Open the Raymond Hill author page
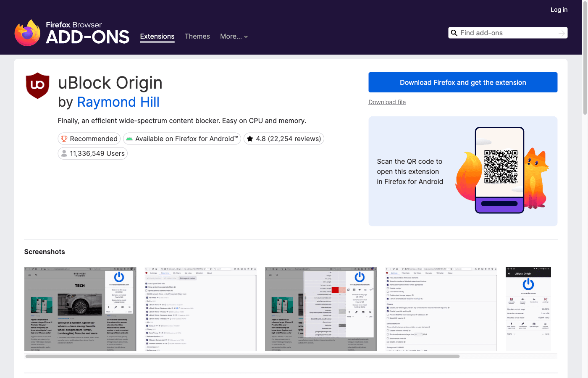Image resolution: width=588 pixels, height=378 pixels. click(118, 102)
